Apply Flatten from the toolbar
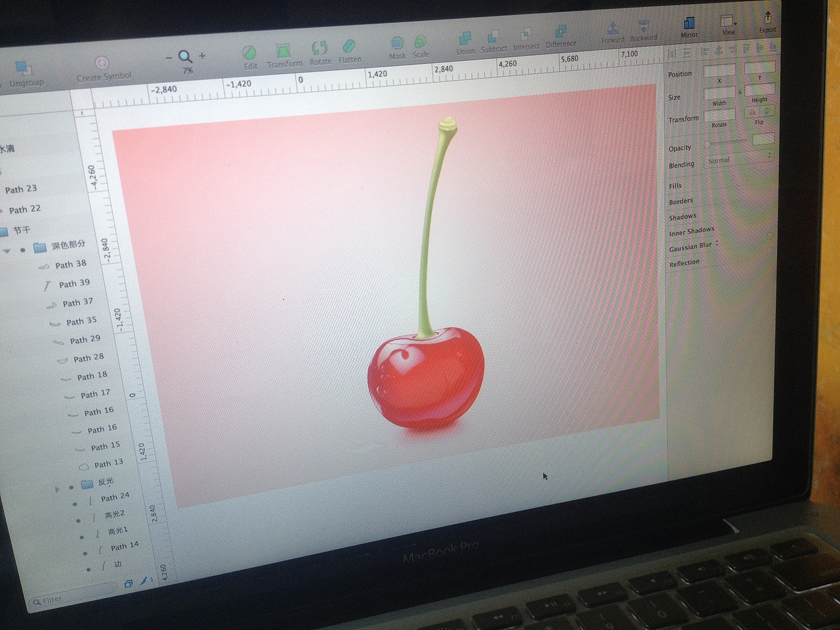 (x=348, y=47)
